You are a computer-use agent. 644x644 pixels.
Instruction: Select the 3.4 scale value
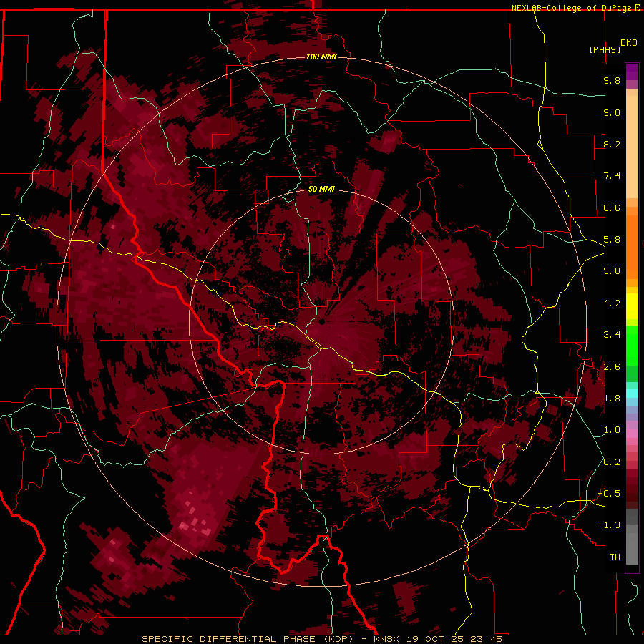coord(612,335)
